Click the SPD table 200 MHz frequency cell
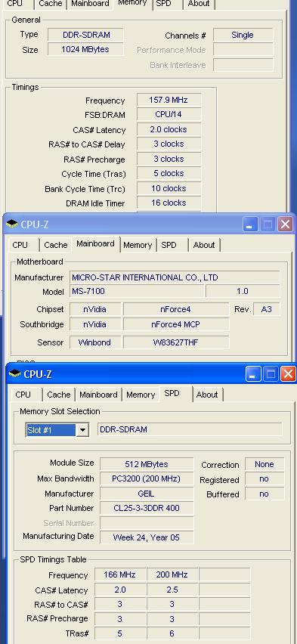 172,574
